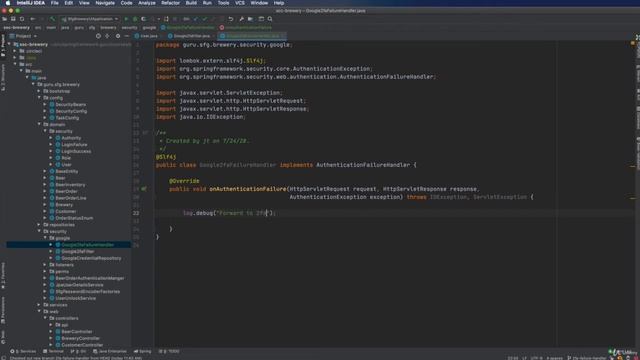Viewport: 640px width, 360px height.
Task: Open the Refactor menu
Action: (x=170, y=3)
